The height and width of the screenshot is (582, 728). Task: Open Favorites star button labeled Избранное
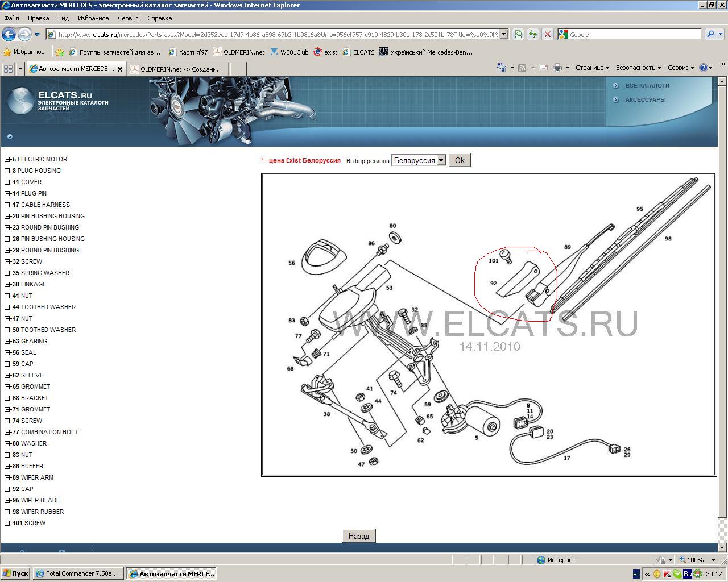(24, 52)
